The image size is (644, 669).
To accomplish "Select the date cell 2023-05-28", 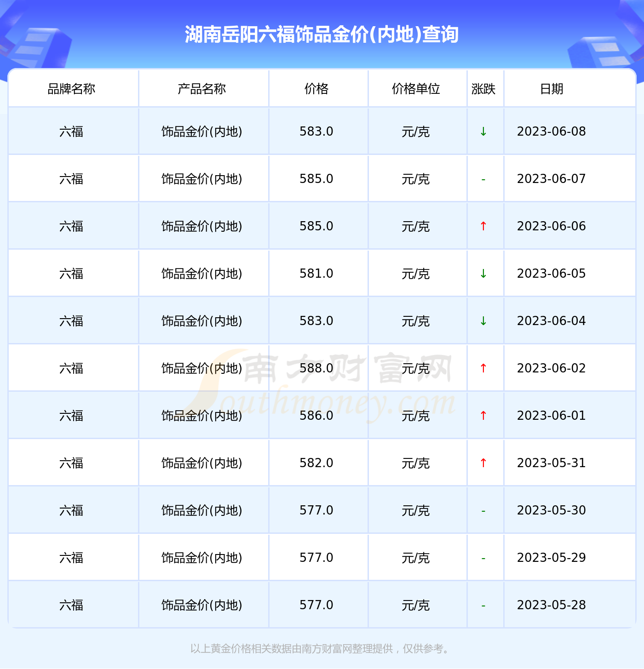I will [552, 605].
